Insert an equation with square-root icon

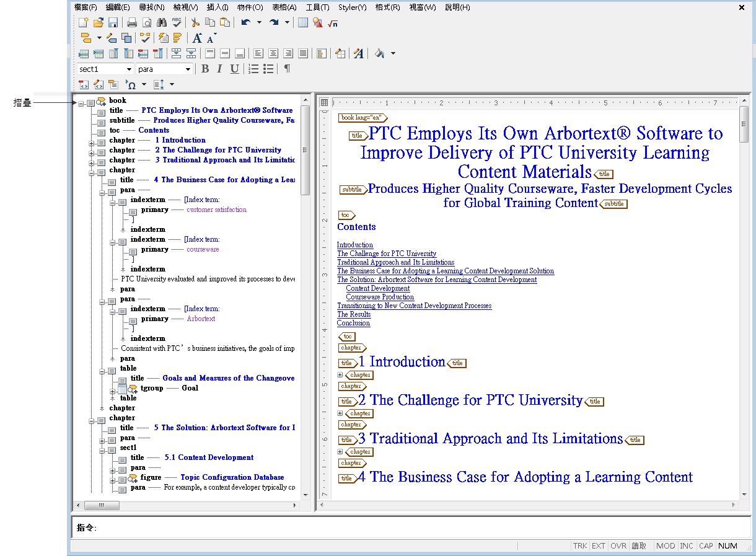point(332,23)
